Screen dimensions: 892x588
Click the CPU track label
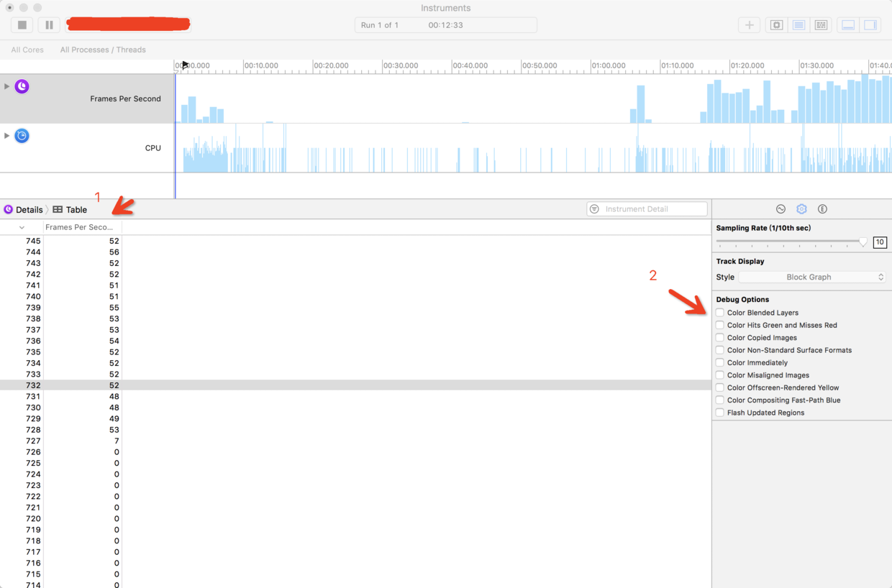click(153, 148)
